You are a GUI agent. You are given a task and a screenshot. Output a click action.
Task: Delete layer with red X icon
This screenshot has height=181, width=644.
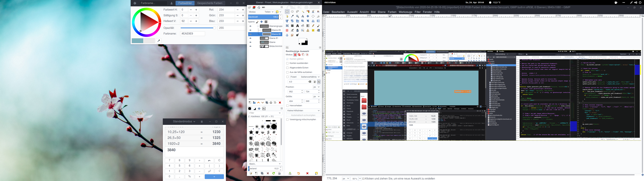tap(280, 103)
